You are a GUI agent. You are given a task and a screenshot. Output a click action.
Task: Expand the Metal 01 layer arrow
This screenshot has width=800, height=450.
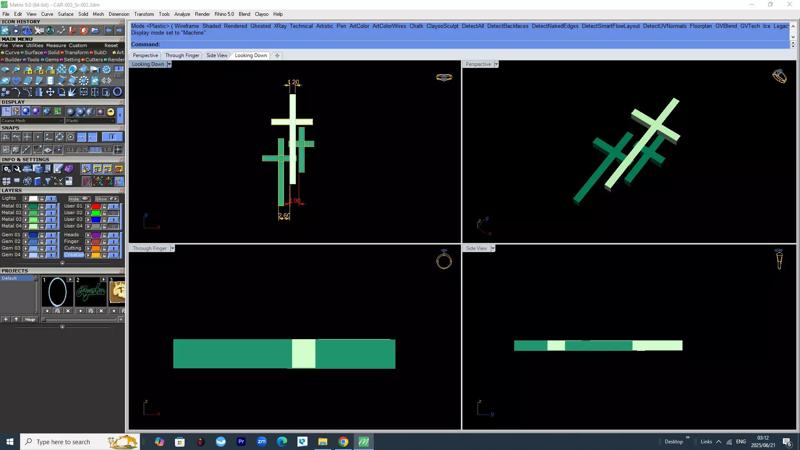click(x=25, y=206)
